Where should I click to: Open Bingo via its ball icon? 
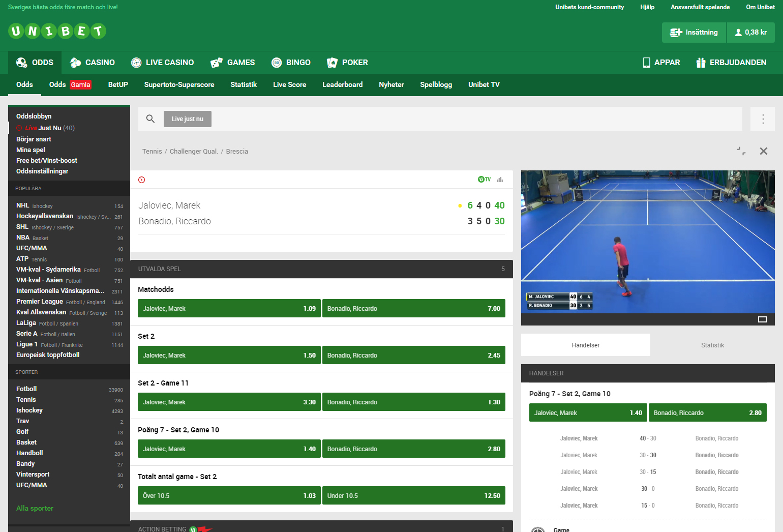pos(277,62)
